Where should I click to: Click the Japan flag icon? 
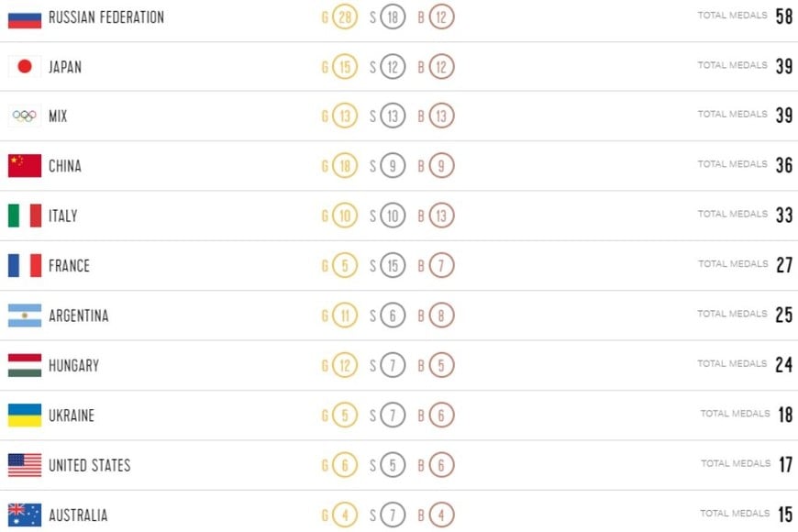(25, 66)
